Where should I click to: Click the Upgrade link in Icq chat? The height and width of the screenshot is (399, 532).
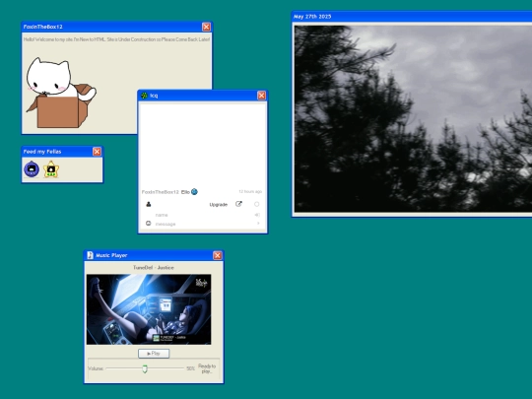point(218,204)
